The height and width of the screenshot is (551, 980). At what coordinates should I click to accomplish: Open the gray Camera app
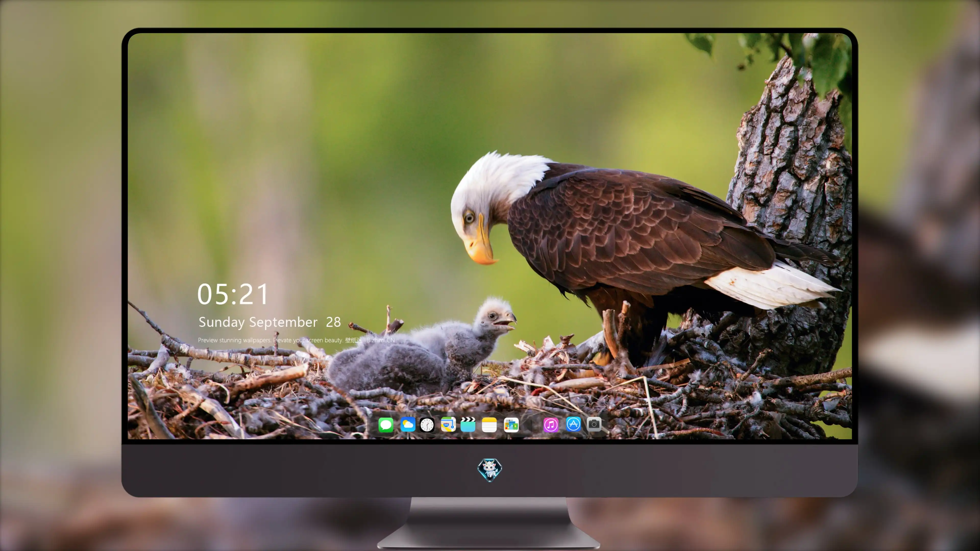point(594,424)
